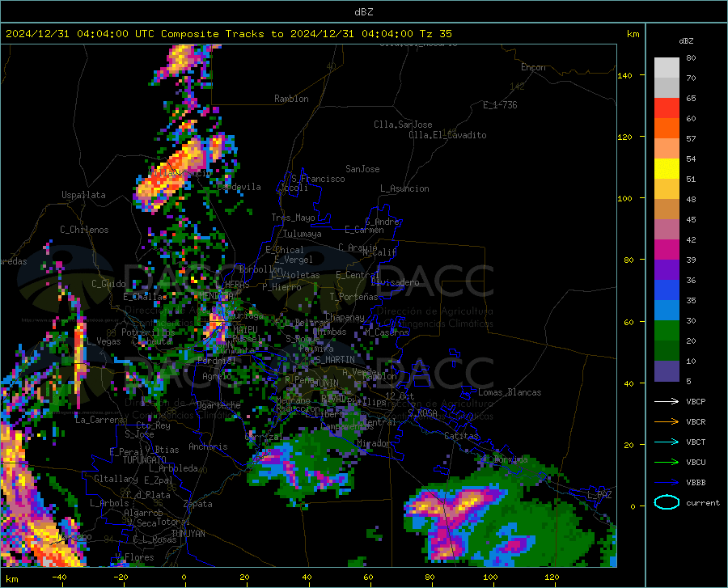Click the orange VBCR arrow symbol

(667, 422)
